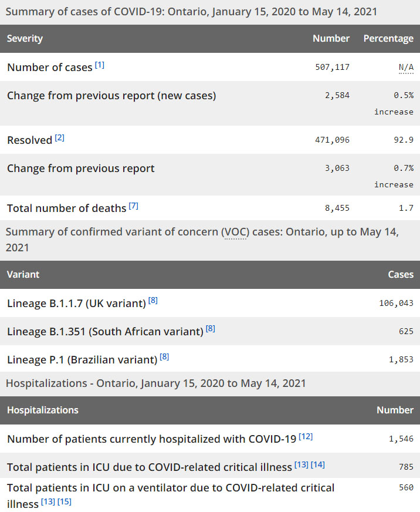
Task: Open footnote 12 for currently hospitalized patients
Action: point(306,436)
